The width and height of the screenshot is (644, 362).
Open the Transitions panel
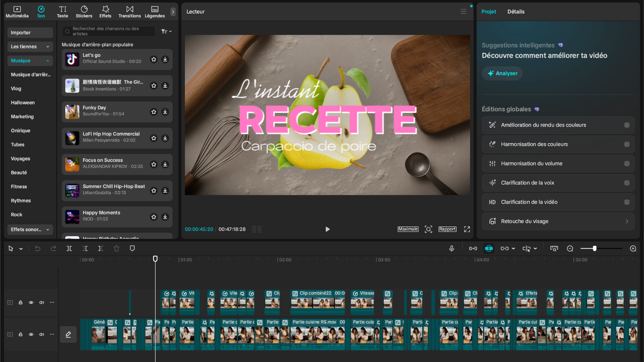(129, 11)
